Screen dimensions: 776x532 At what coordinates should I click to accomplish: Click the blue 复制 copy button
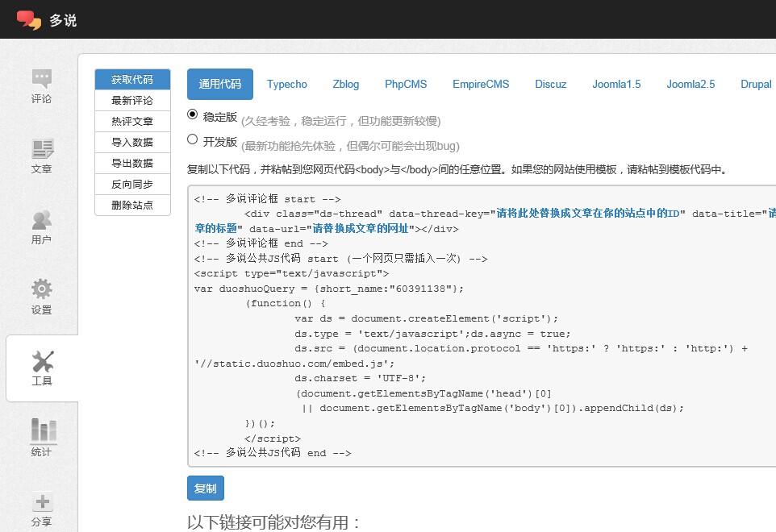[x=206, y=488]
